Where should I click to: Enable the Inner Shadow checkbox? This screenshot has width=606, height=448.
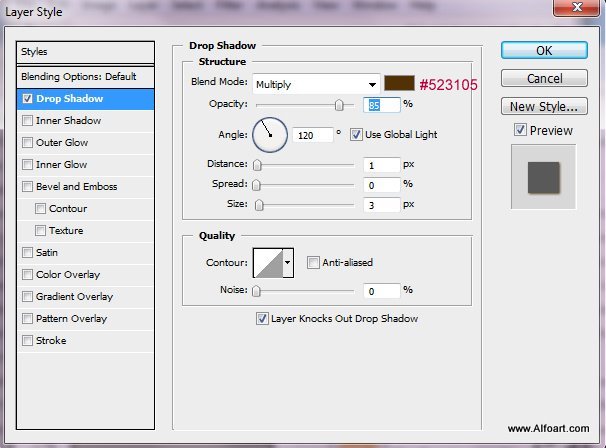pos(27,121)
